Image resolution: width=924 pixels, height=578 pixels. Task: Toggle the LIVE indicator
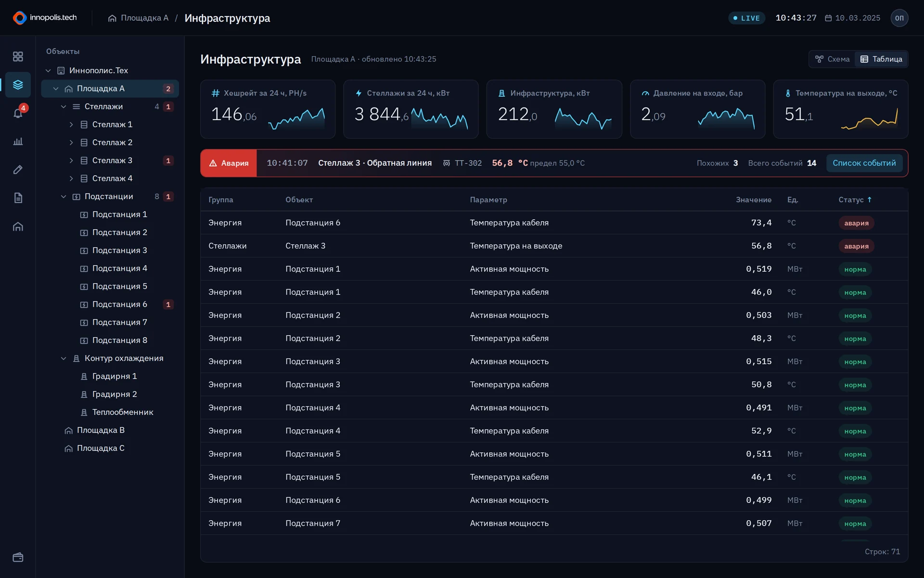coord(746,18)
